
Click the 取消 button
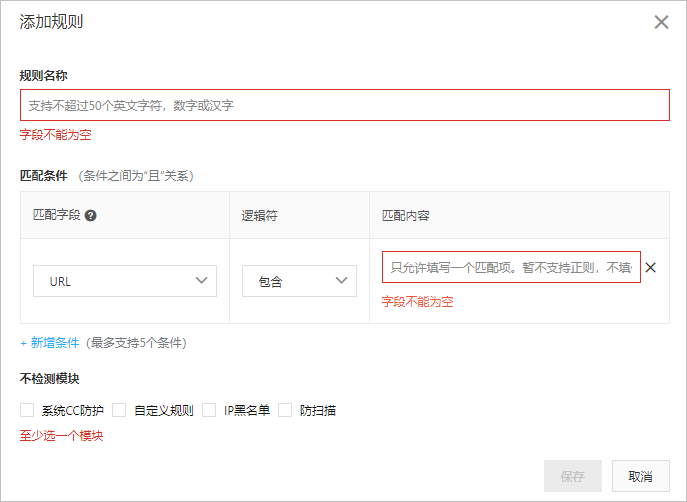click(641, 476)
